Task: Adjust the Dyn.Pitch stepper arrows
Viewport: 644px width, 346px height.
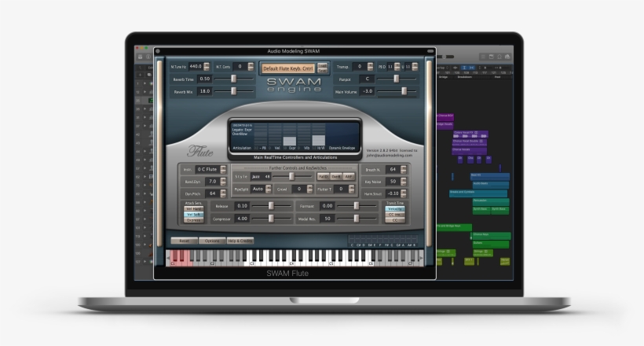Action: 223,193
